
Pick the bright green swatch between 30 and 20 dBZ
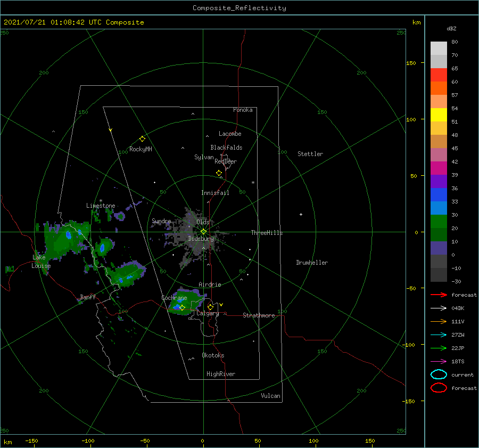coord(439,222)
